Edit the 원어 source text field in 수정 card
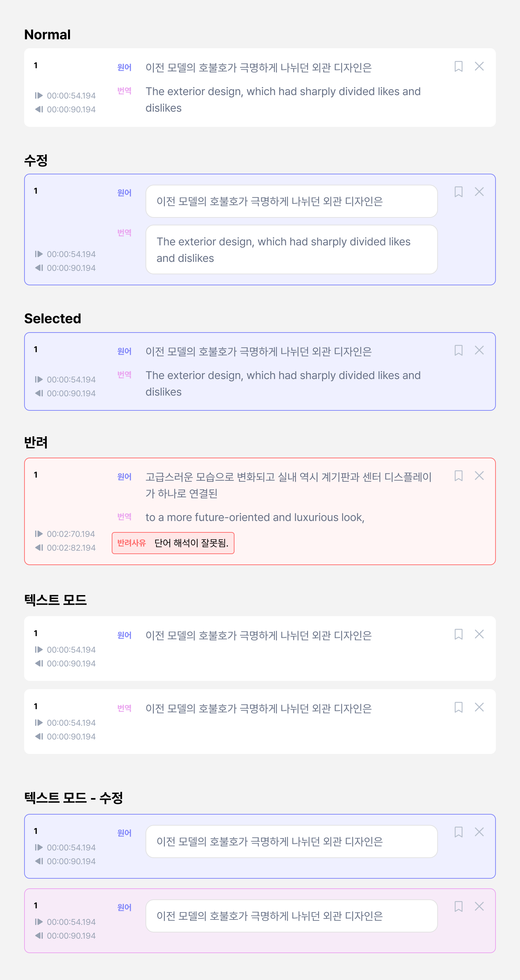The width and height of the screenshot is (520, 980). click(292, 201)
